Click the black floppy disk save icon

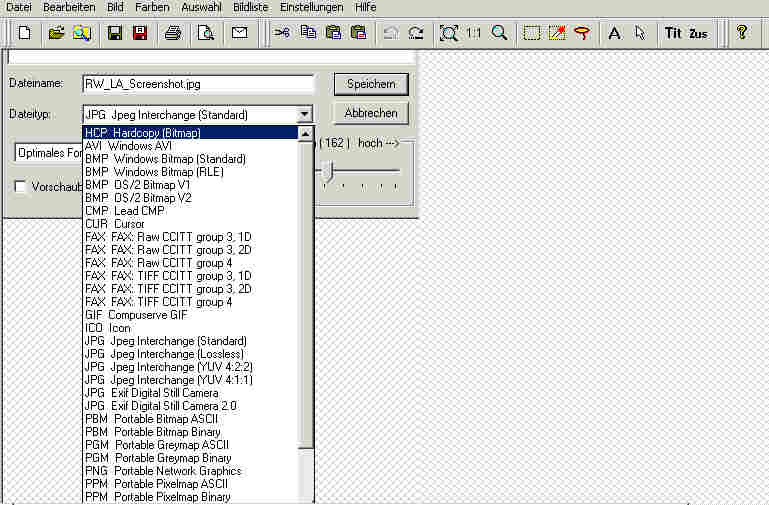(x=114, y=33)
